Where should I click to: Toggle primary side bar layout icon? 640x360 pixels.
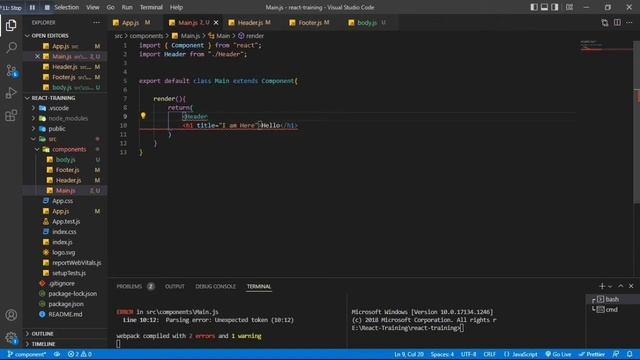click(x=534, y=7)
